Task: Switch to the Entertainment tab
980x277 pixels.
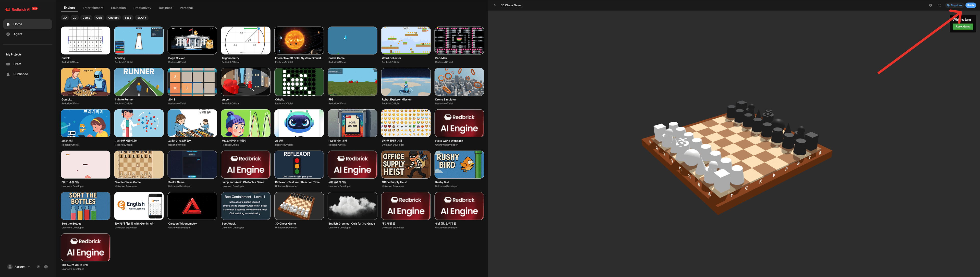Action: (x=93, y=8)
